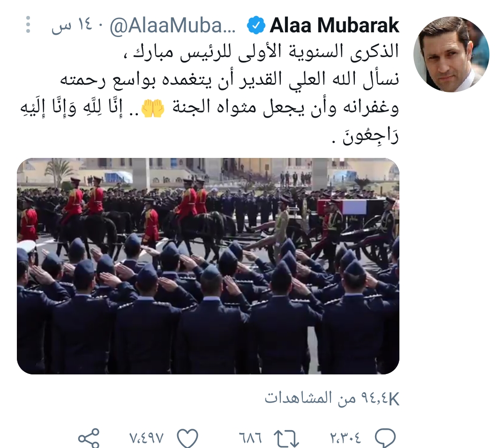Click the blue verified badge
The height and width of the screenshot is (448, 503).
tap(255, 25)
